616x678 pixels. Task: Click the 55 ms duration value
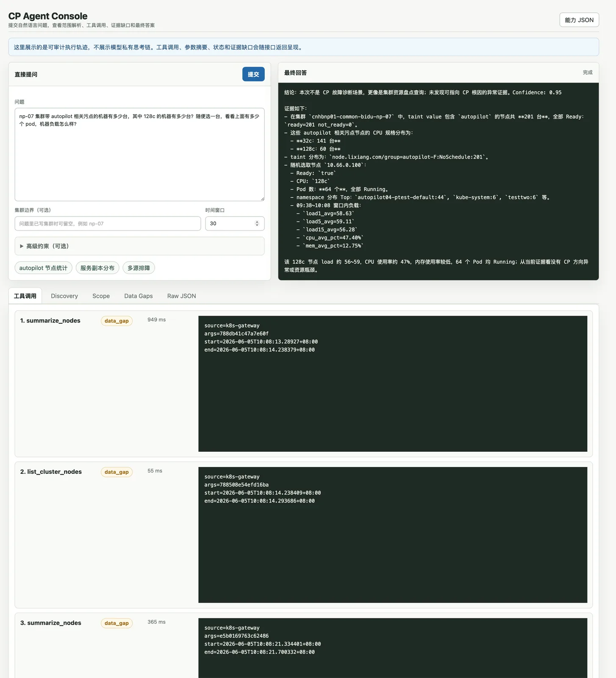point(155,471)
